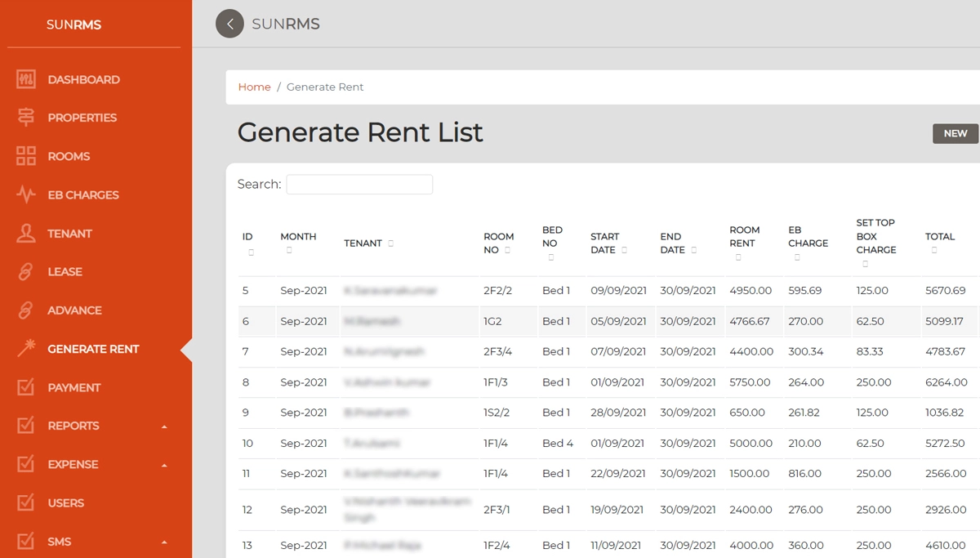
Task: Click room rent 4766.67 cell
Action: click(750, 321)
